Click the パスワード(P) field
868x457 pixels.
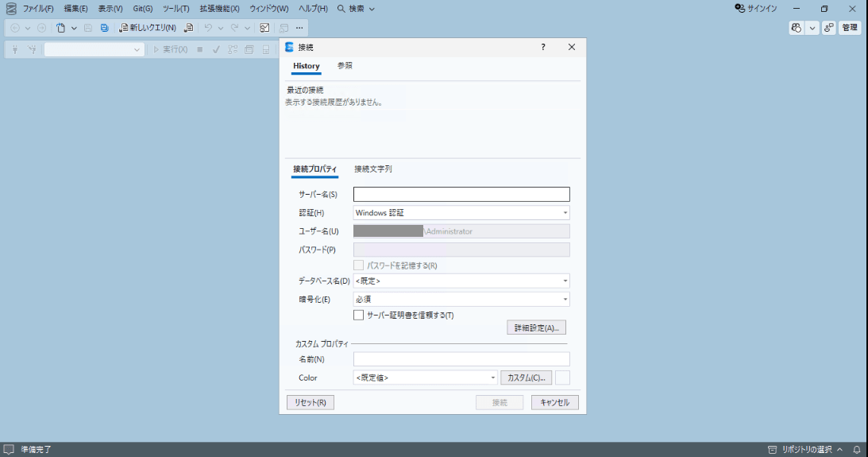pos(461,250)
